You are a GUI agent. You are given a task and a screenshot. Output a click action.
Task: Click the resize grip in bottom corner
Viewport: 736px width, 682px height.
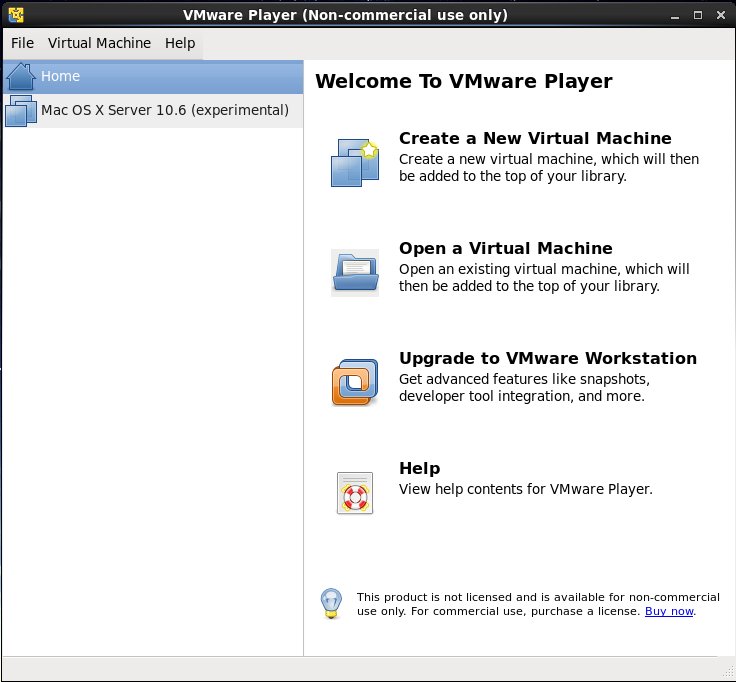pyautogui.click(x=728, y=672)
